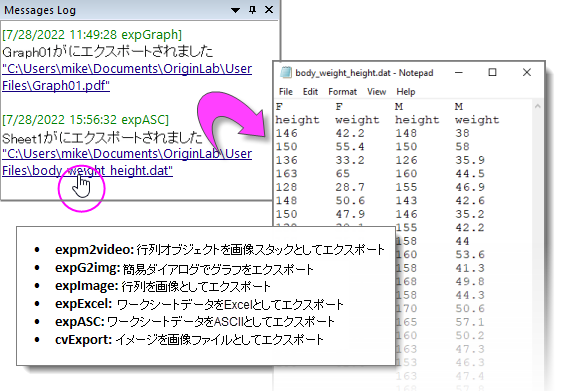Screen dimensions: 565x391
Task: Click value 42.2 in first data row
Action: coord(350,133)
